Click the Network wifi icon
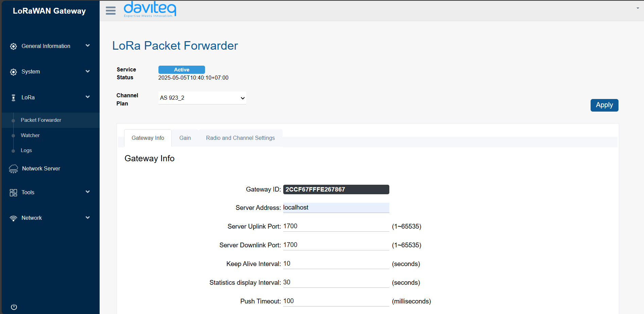Screen dimensions: 644x314 click(13, 218)
